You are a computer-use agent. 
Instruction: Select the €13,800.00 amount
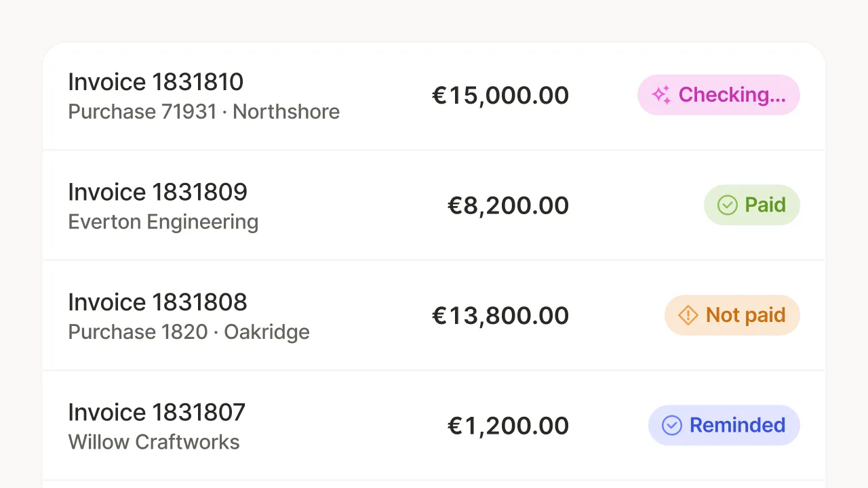point(500,316)
